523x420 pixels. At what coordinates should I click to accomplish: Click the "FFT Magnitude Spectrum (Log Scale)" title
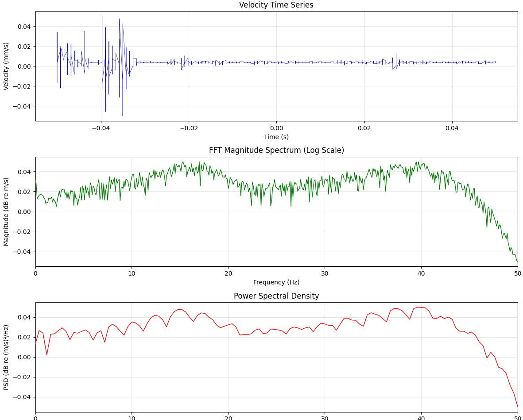point(276,151)
